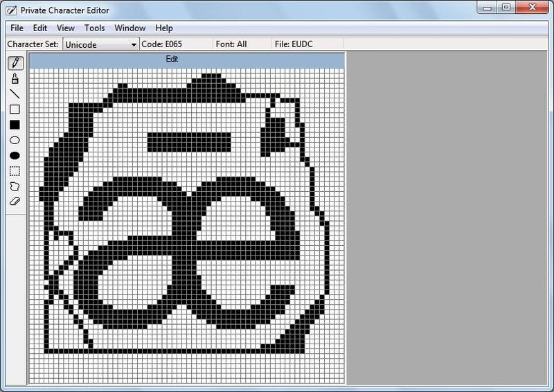The height and width of the screenshot is (392, 554).
Task: Click the Edit window title bar
Action: pos(187,60)
